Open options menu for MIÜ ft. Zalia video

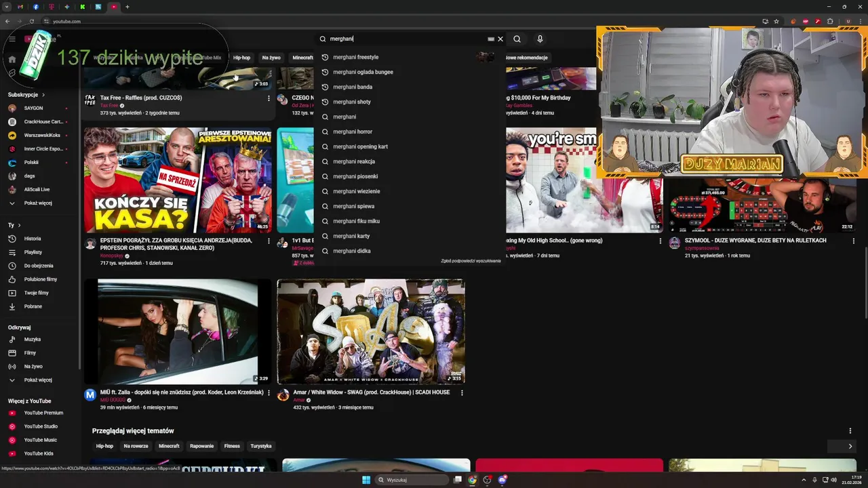(269, 392)
